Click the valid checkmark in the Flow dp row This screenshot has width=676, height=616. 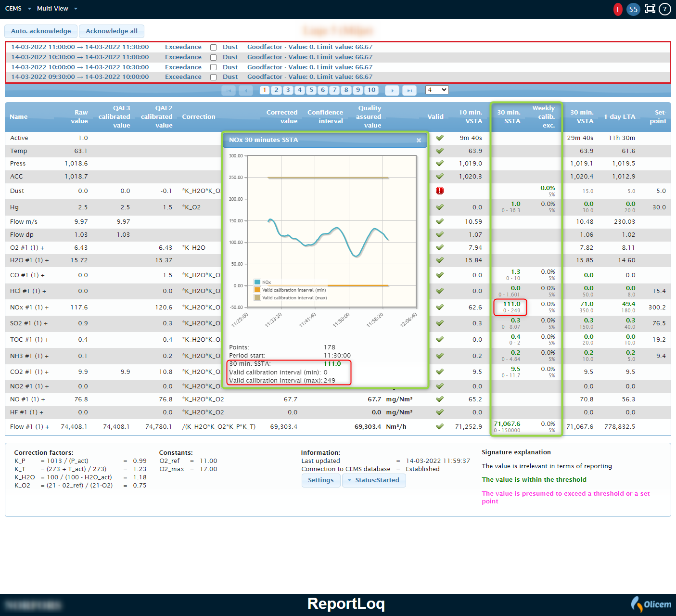[439, 234]
